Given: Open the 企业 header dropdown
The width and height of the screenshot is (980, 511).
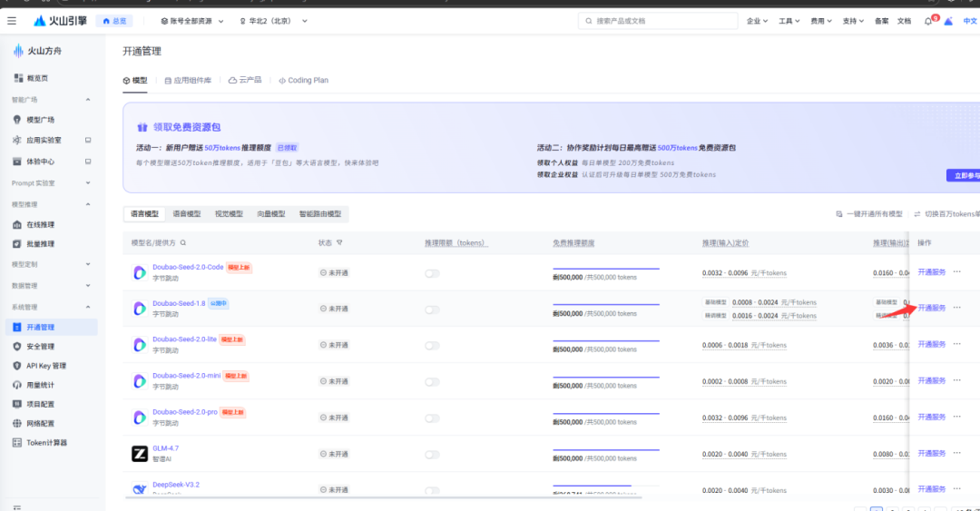Looking at the screenshot, I should tap(757, 21).
